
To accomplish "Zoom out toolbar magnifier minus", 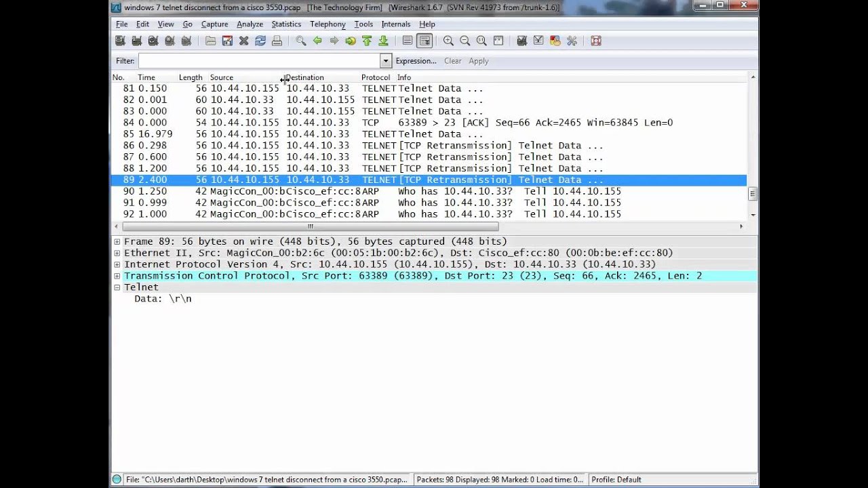I will [465, 41].
